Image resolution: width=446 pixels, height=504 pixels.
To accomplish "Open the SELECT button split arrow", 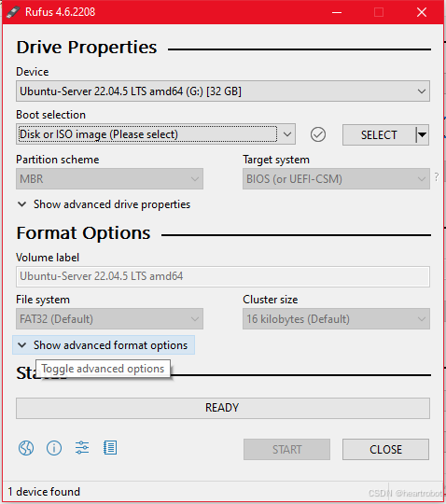I will pyautogui.click(x=423, y=134).
